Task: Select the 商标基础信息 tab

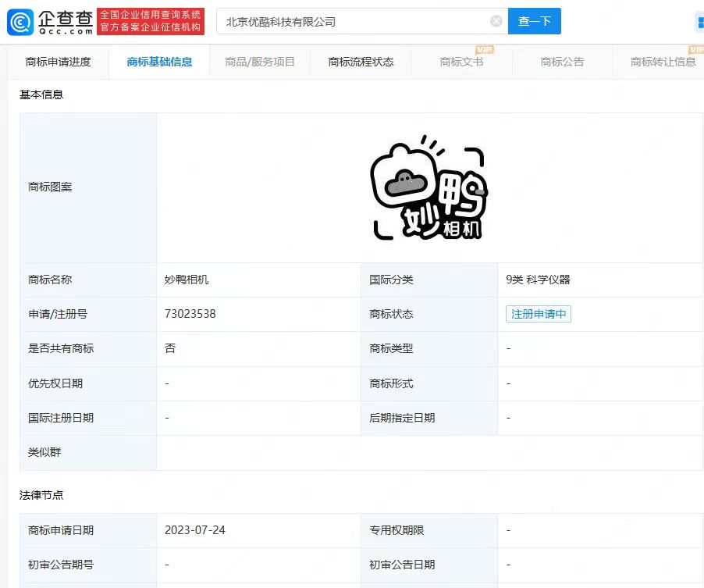Action: coord(159,62)
